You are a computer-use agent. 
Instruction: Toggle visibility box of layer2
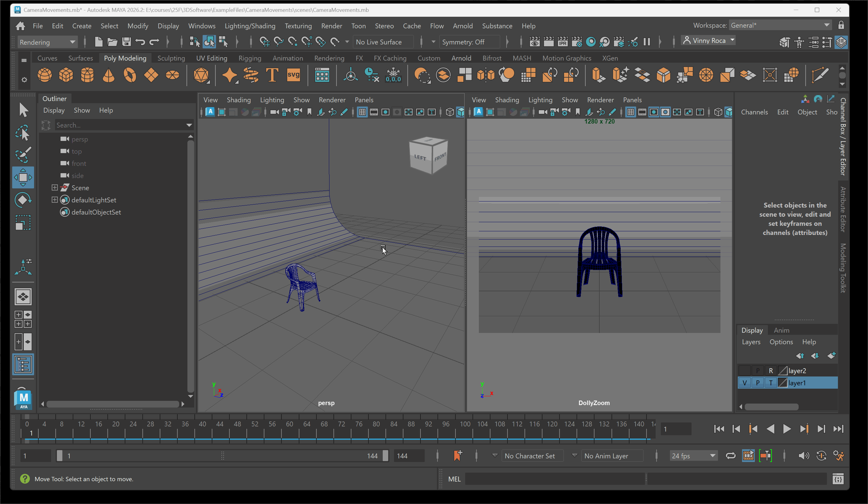[745, 371]
